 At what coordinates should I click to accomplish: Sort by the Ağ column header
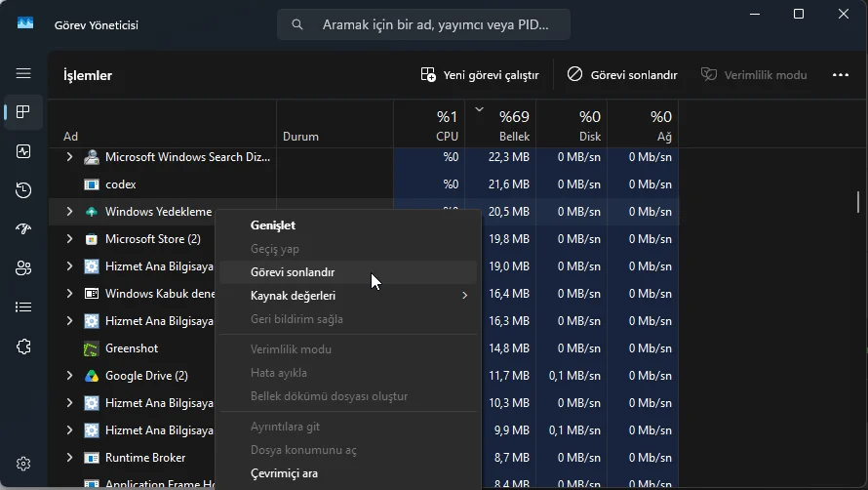click(x=643, y=124)
